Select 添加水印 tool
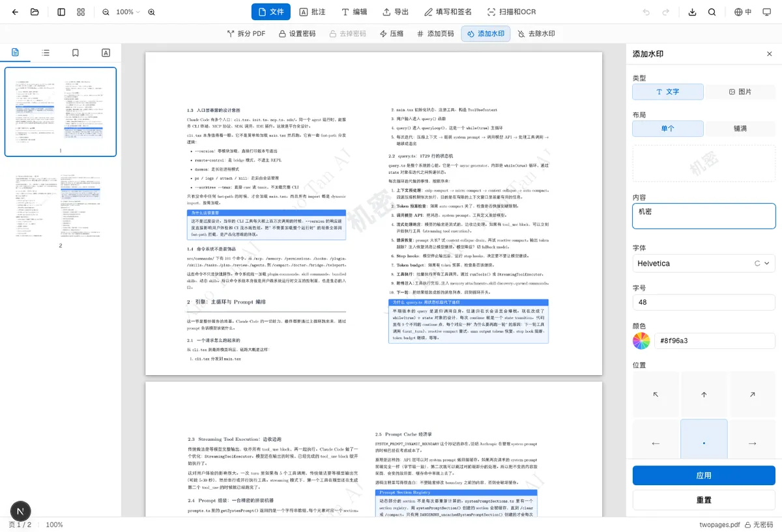Image resolution: width=782 pixels, height=532 pixels. click(x=485, y=33)
